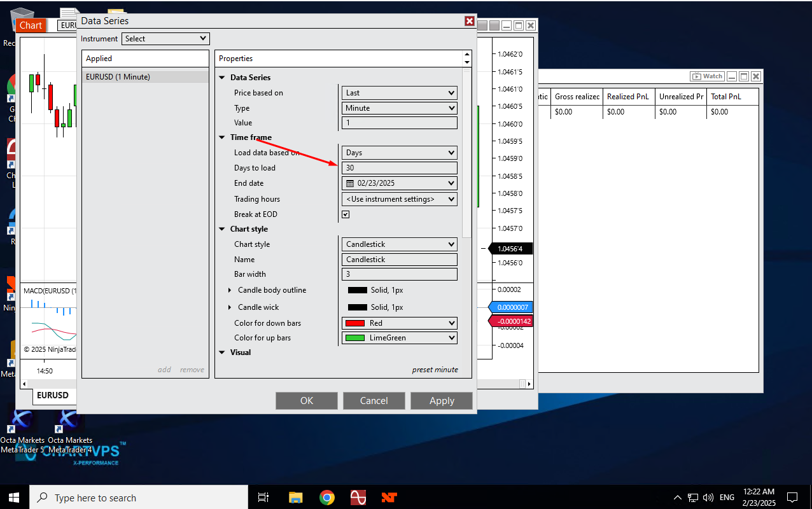Open Octa Markets MetaTrader 4 desktop shortcut
The height and width of the screenshot is (509, 812).
point(69,422)
